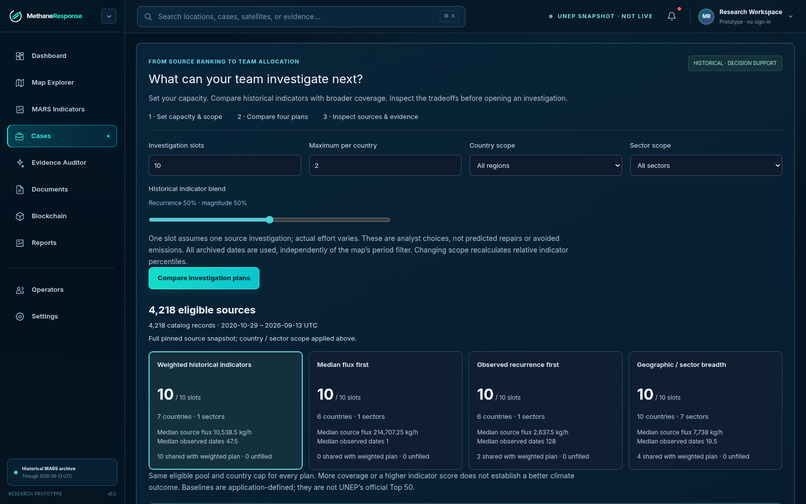Select step 2 Compare four plans

(272, 117)
